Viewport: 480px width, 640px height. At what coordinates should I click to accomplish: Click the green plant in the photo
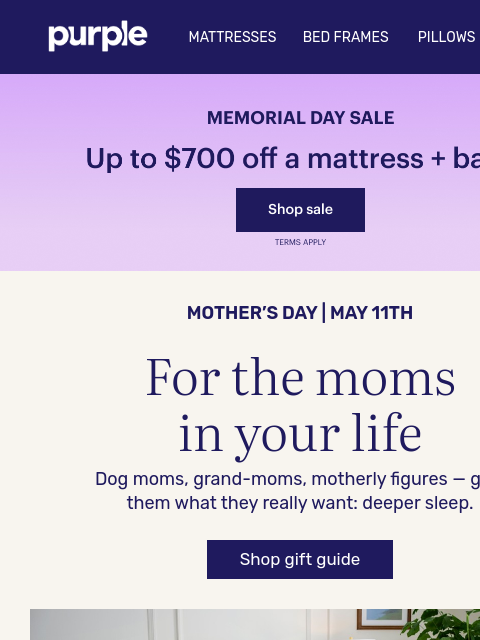click(x=442, y=626)
